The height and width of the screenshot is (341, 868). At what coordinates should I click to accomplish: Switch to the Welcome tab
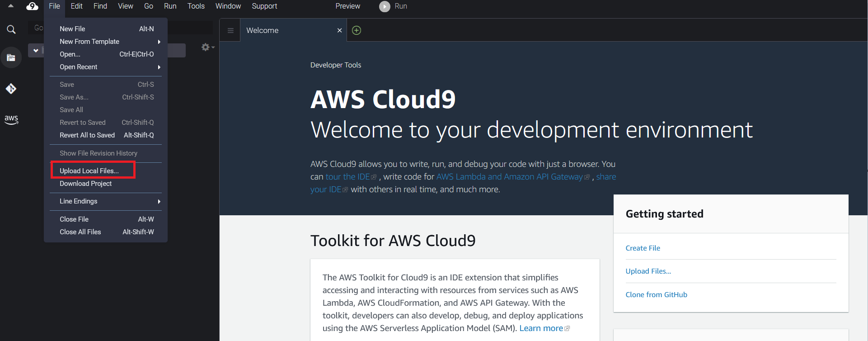(293, 30)
